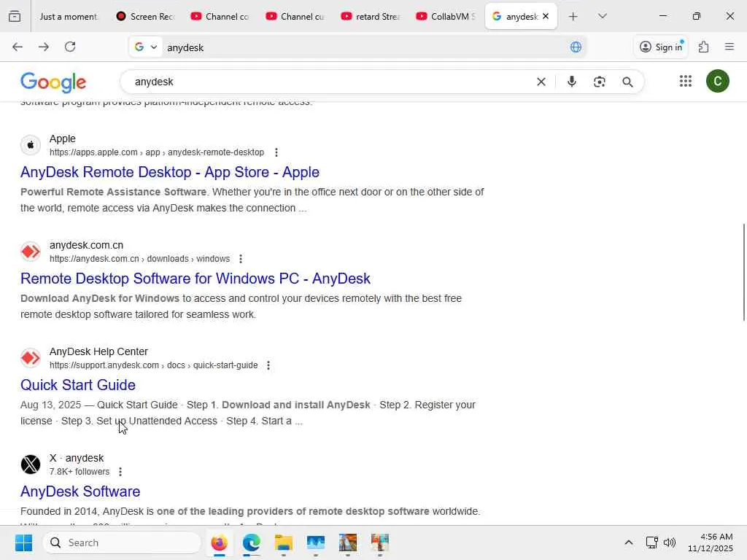The width and height of the screenshot is (747, 560).
Task: Open the Windows Start menu
Action: [23, 542]
